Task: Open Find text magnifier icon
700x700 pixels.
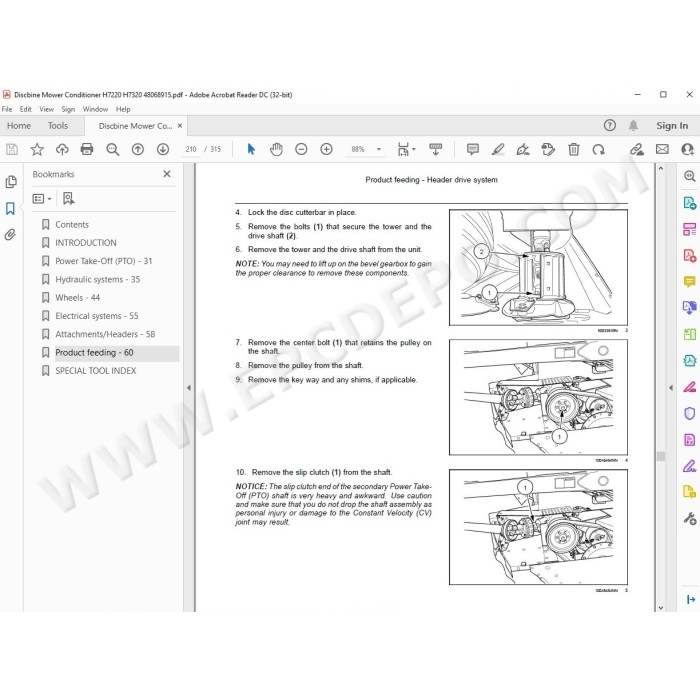Action: 112,149
